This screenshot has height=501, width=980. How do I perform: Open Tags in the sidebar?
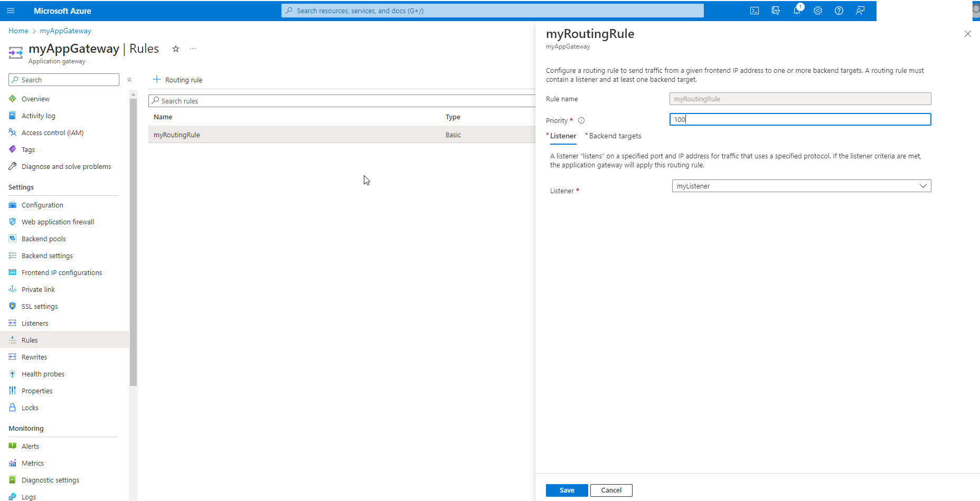tap(28, 149)
